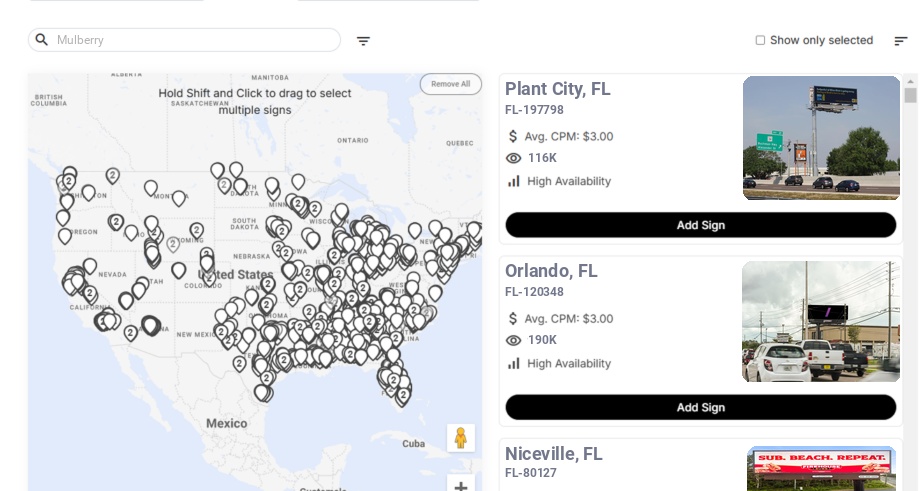
Task: Click the eye impressions icon for Plant City
Action: click(x=513, y=158)
